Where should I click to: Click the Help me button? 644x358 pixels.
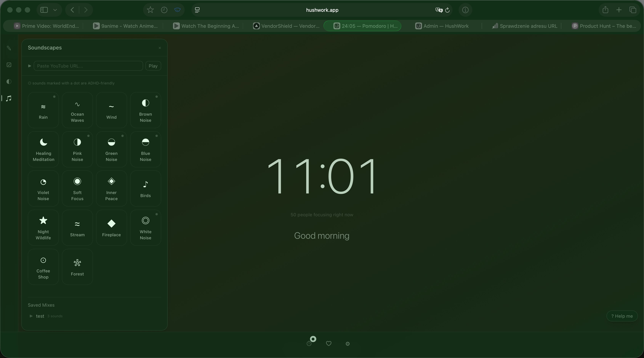pyautogui.click(x=622, y=316)
